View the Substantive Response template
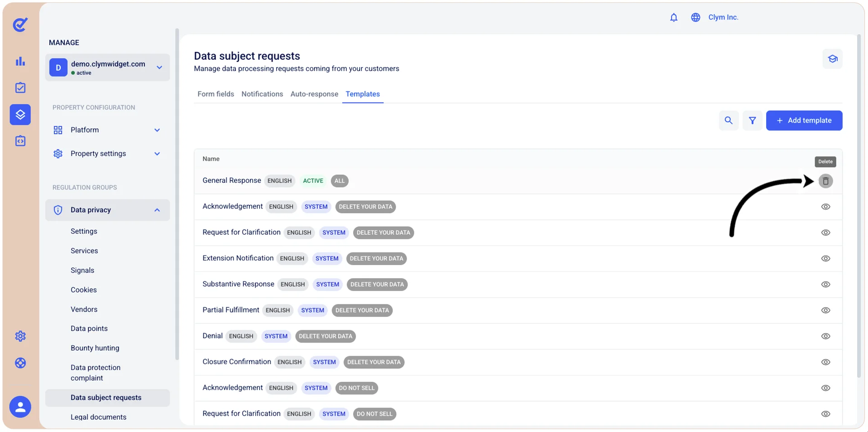This screenshot has width=868, height=432. 825,285
